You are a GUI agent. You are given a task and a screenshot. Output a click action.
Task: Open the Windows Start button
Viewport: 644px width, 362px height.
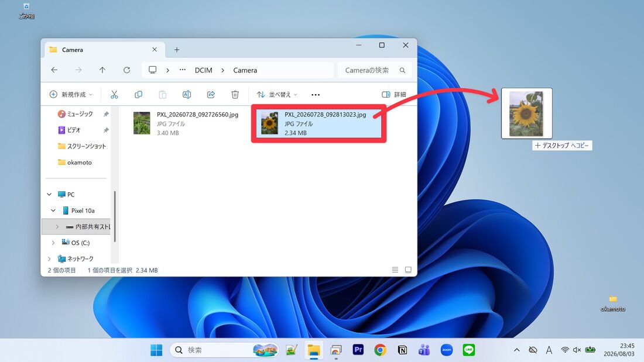pyautogui.click(x=156, y=350)
